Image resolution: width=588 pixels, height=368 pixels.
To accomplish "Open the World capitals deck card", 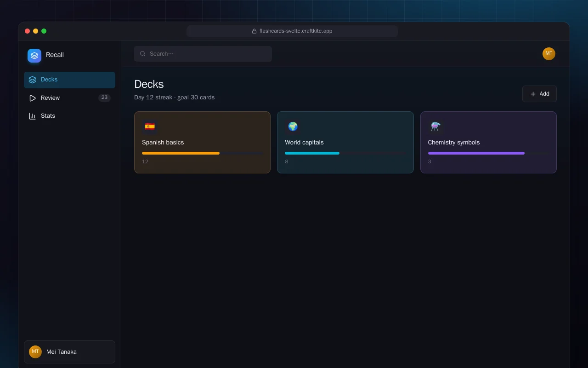I will tap(345, 142).
